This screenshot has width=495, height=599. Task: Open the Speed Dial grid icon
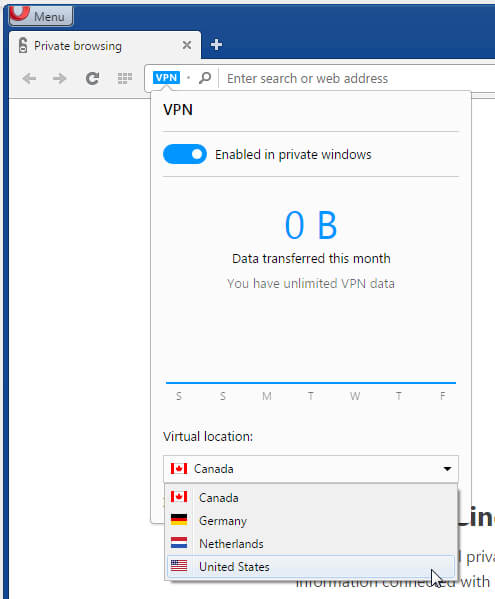[125, 79]
